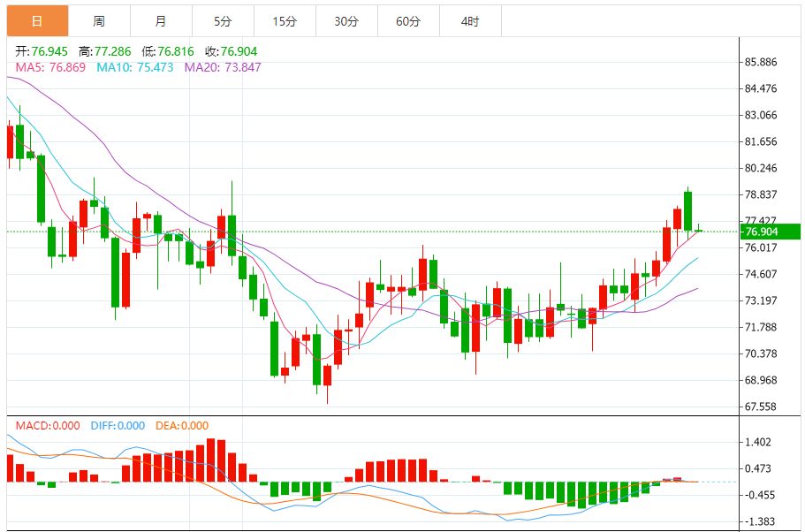The height and width of the screenshot is (532, 805).
Task: Click the 78.837 price axis label
Action: pos(761,194)
